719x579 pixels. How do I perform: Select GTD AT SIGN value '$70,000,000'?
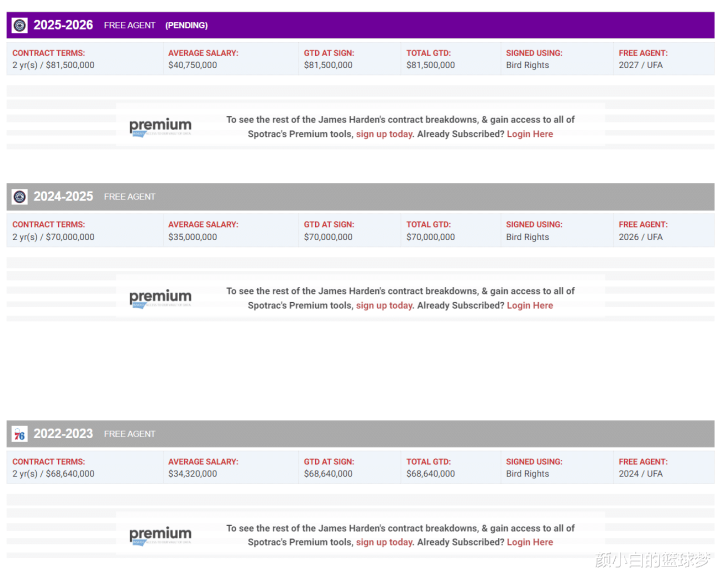coord(328,237)
